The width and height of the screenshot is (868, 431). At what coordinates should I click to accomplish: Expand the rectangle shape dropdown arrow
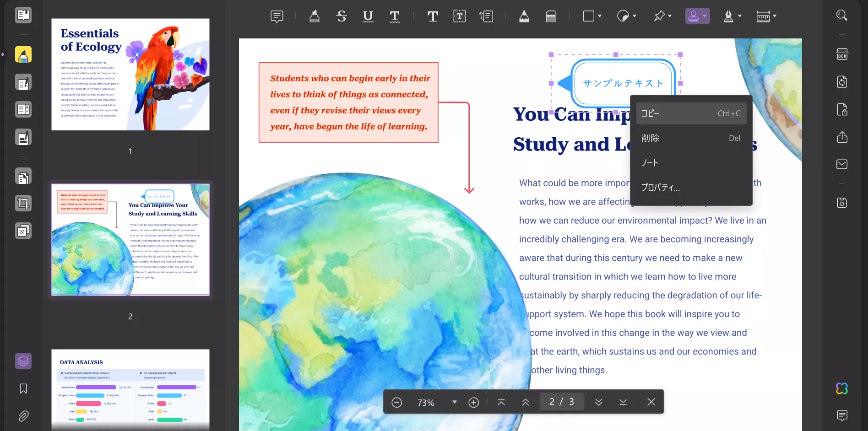600,16
